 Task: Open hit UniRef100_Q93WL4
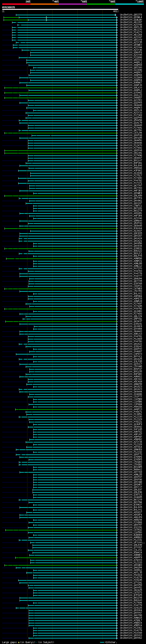(131, 17)
